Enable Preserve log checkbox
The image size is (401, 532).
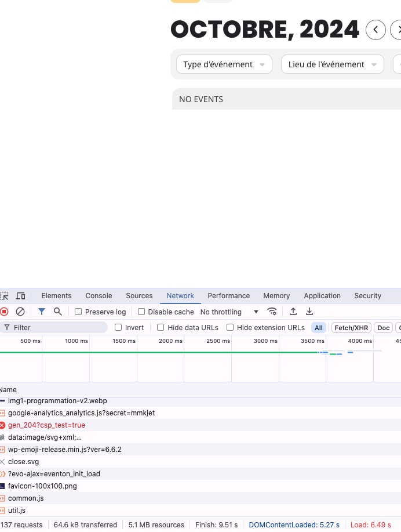coord(78,312)
